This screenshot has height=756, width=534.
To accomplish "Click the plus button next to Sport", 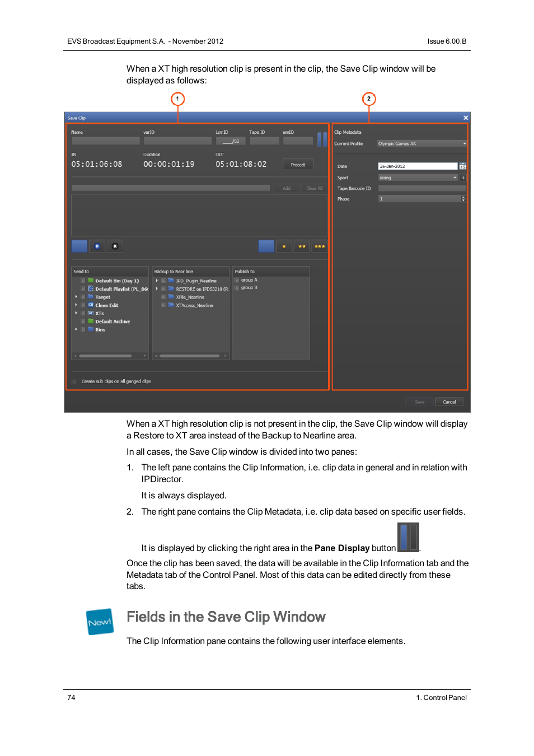I will pyautogui.click(x=463, y=178).
